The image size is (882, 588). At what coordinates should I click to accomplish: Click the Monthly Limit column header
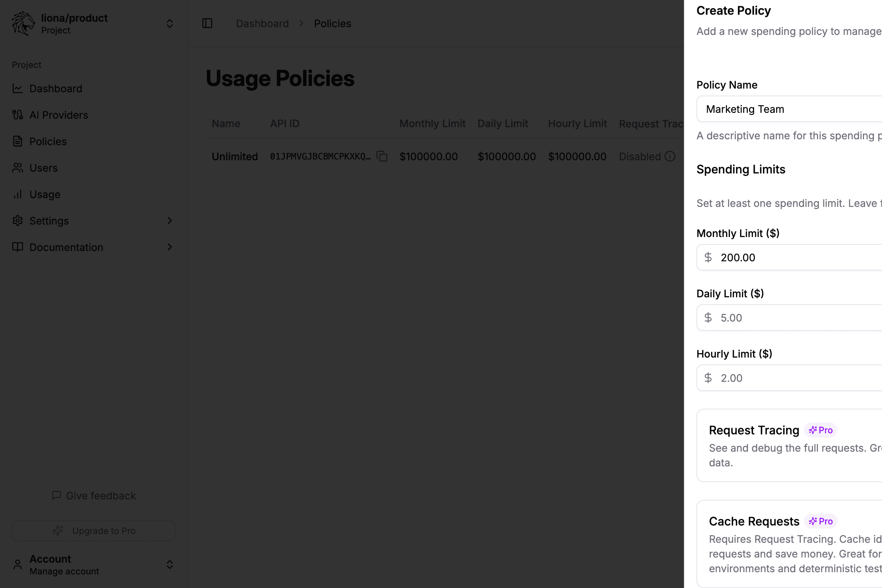[432, 123]
